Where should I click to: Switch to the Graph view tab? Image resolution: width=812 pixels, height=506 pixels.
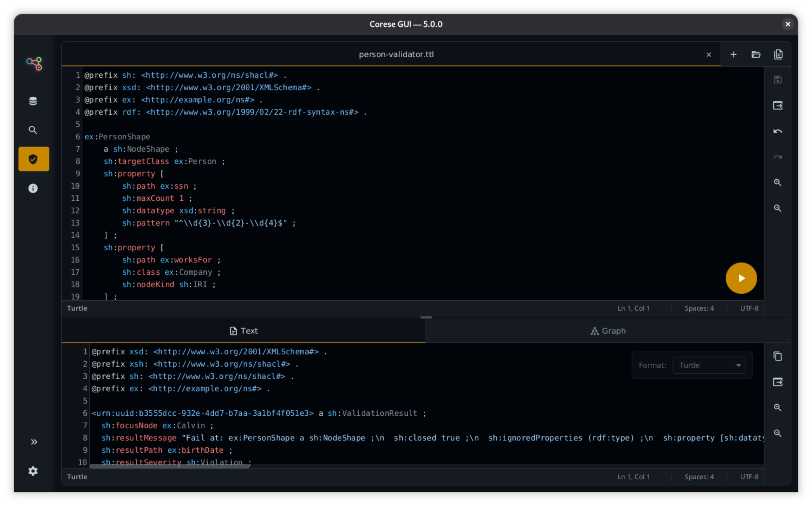(x=608, y=331)
